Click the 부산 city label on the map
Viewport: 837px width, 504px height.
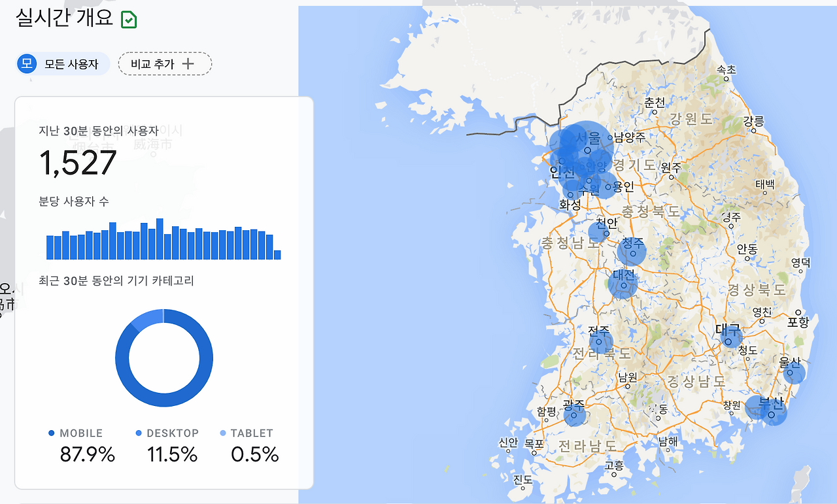771,403
